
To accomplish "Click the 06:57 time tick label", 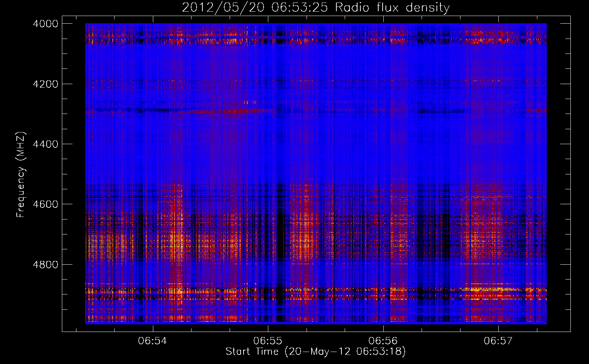I will pyautogui.click(x=498, y=341).
